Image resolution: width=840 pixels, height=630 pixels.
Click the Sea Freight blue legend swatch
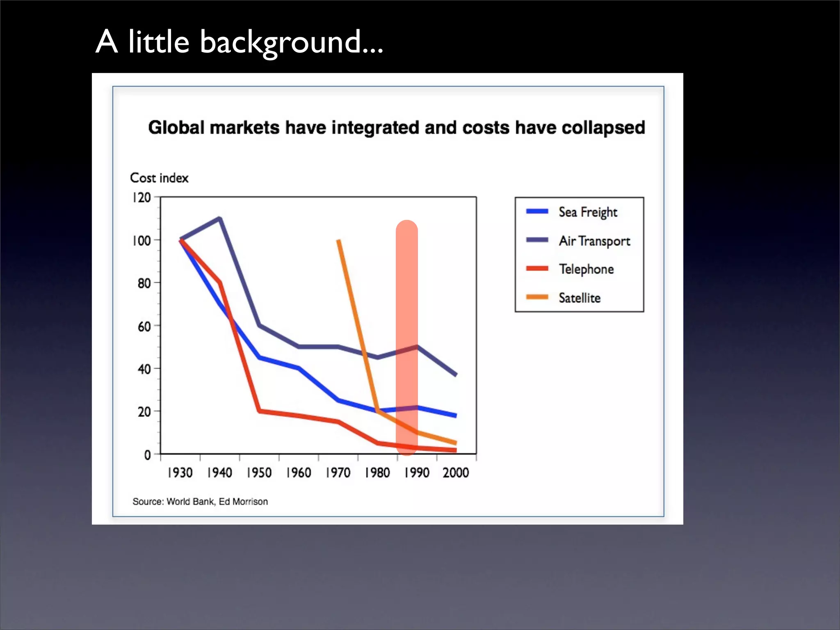pyautogui.click(x=537, y=212)
